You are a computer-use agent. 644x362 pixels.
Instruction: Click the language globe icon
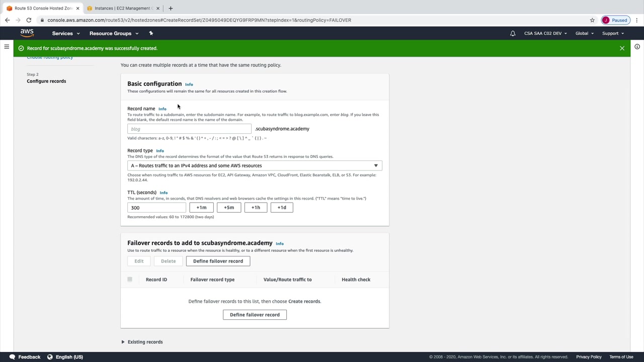(x=50, y=357)
